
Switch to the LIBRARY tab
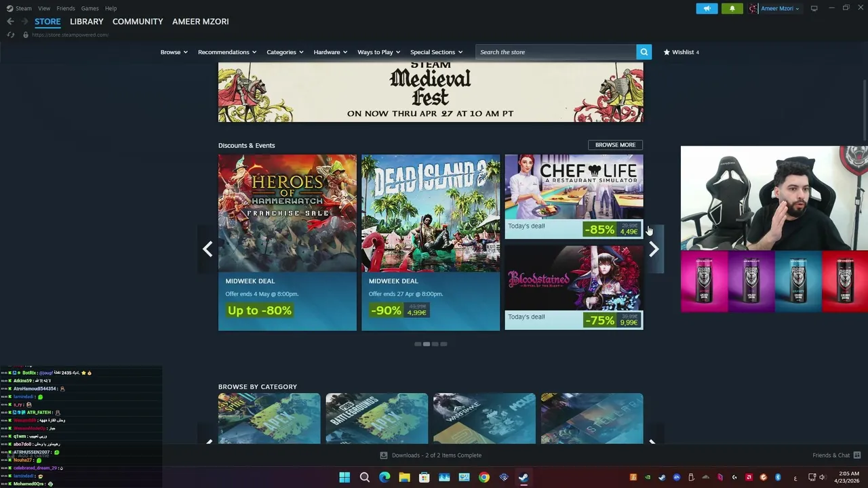87,22
